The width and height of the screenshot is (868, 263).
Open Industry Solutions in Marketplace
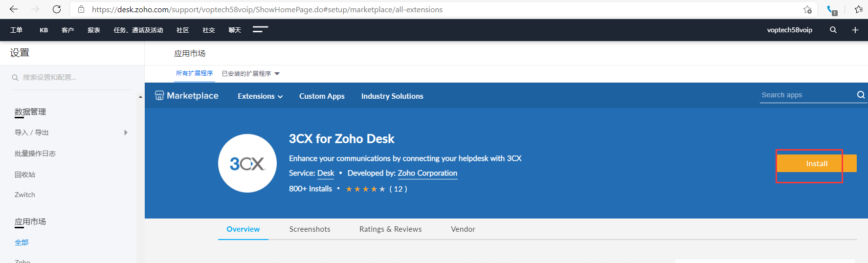(x=392, y=96)
